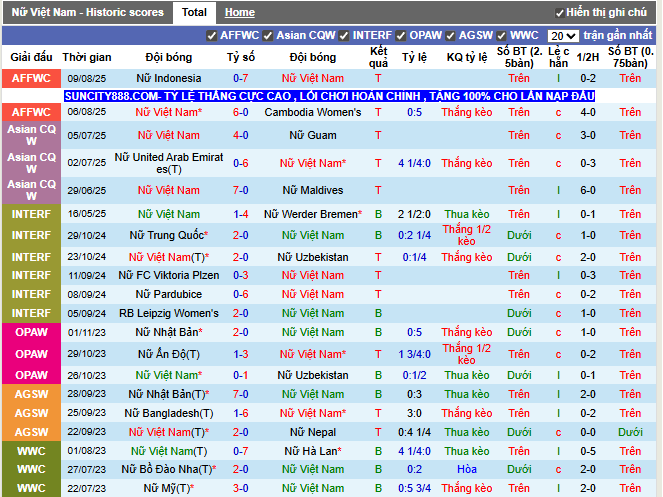663x497 pixels.
Task: Open the 0-6 score versus Nữ Pardubice
Action: 241,294
